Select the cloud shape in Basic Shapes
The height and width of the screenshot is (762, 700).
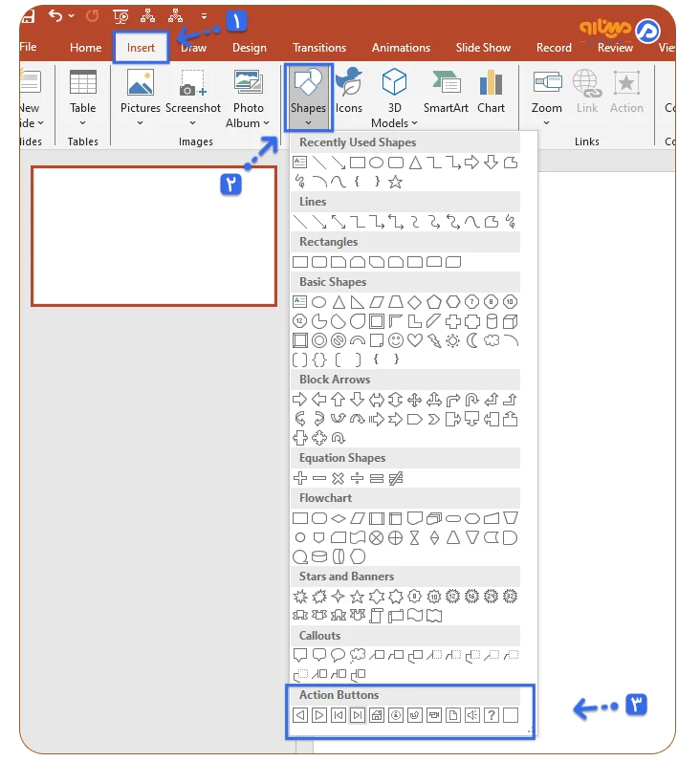click(x=491, y=340)
